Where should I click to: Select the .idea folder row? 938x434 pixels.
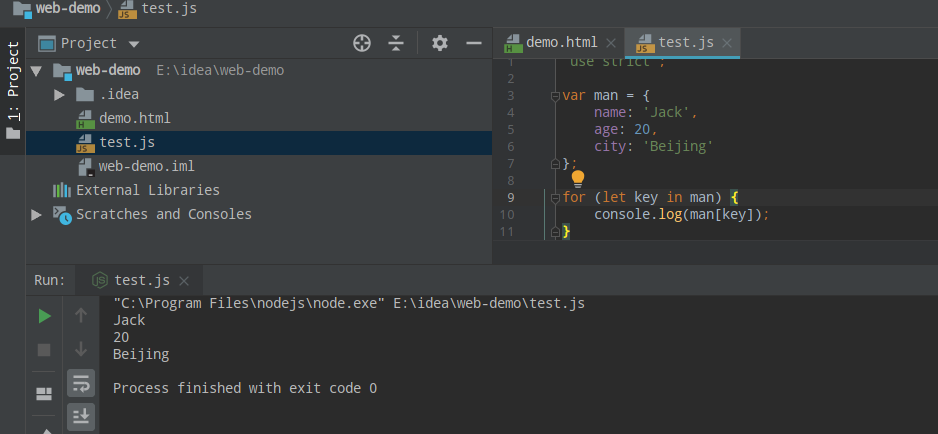point(258,95)
